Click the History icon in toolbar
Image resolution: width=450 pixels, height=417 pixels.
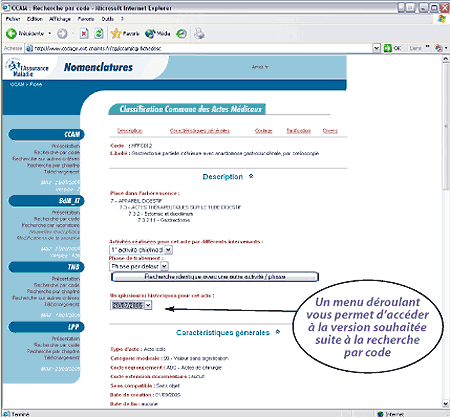coord(182,33)
